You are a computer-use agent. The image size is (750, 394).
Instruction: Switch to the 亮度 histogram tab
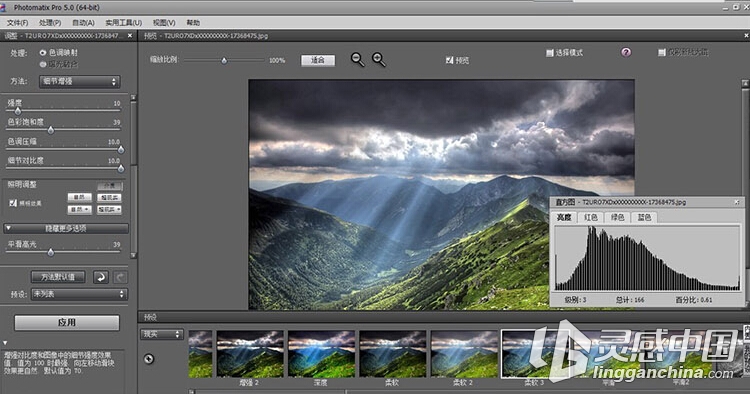(x=564, y=217)
